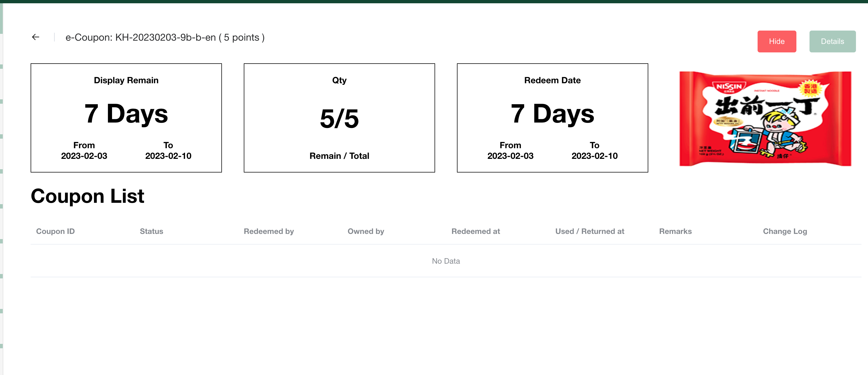
Task: Click the Qty 5/5 card
Action: [x=339, y=117]
